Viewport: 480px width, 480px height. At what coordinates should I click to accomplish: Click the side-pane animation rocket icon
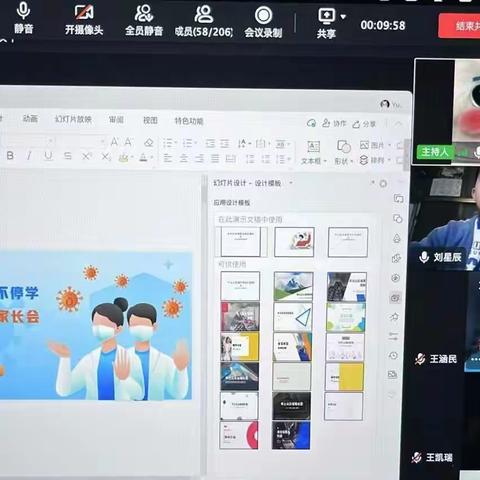point(397,239)
